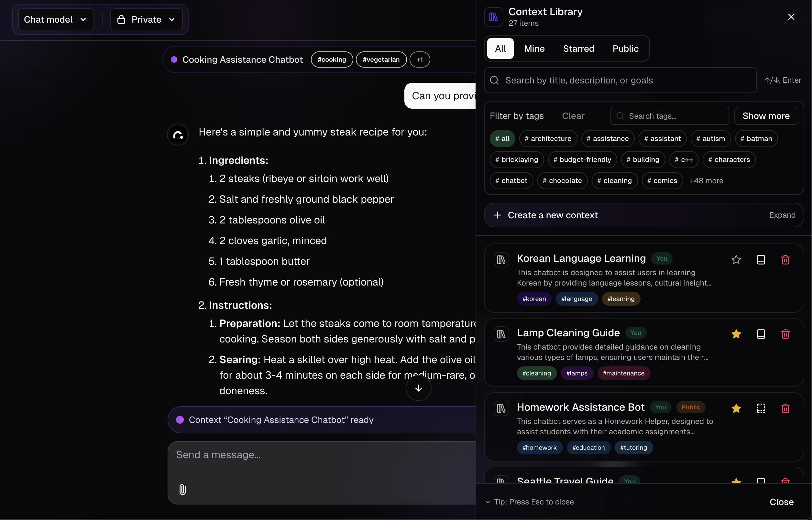The width and height of the screenshot is (812, 520).
Task: Clear the tag filters
Action: pos(573,116)
